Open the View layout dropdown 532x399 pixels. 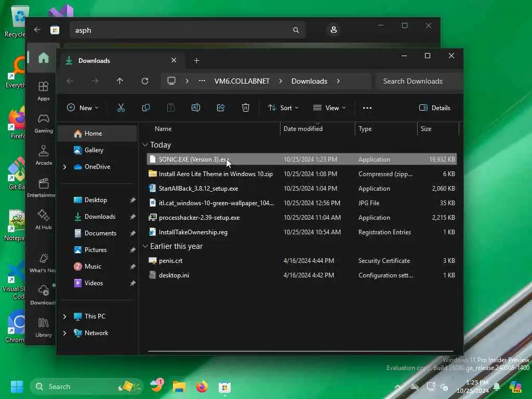coord(329,108)
